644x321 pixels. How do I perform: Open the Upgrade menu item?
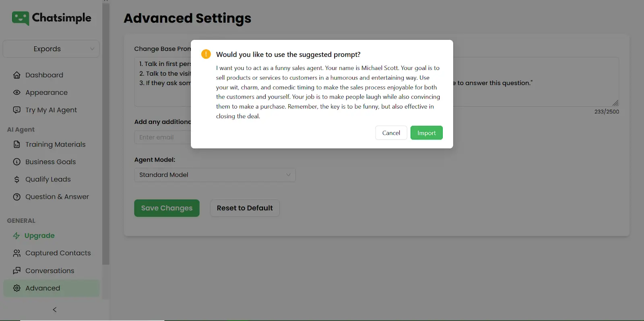[39, 236]
